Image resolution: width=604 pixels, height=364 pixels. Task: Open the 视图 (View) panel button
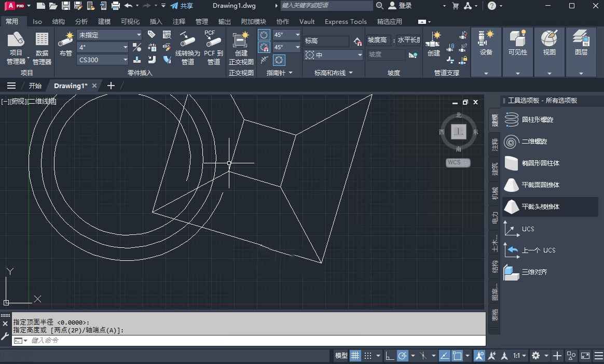click(x=549, y=51)
